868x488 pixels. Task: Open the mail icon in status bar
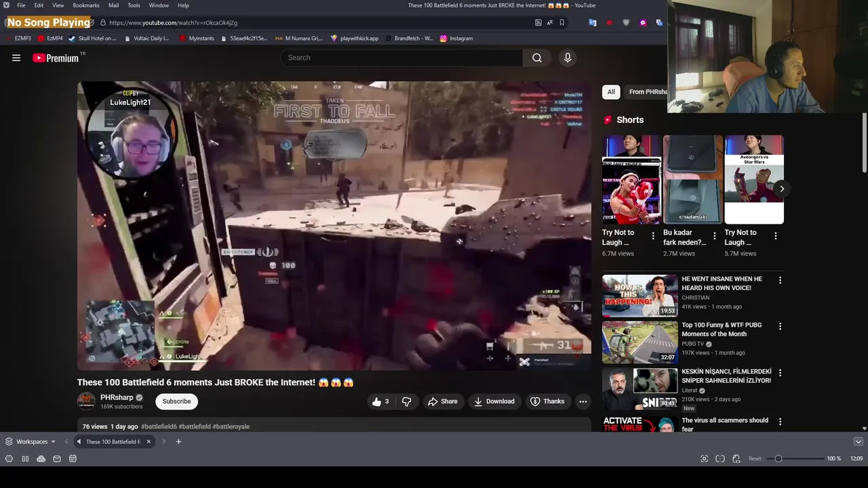coord(57,459)
